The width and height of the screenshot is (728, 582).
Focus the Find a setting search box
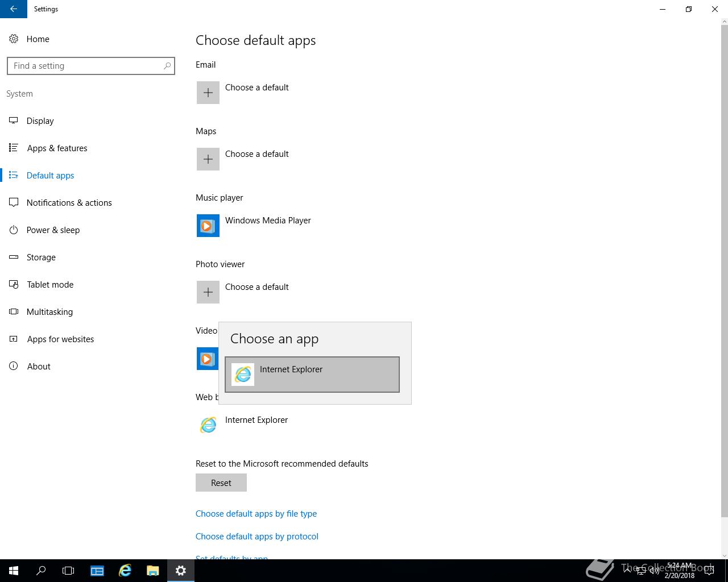91,66
